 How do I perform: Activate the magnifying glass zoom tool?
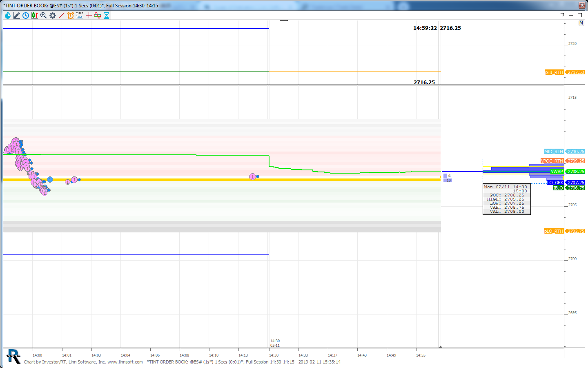[44, 16]
